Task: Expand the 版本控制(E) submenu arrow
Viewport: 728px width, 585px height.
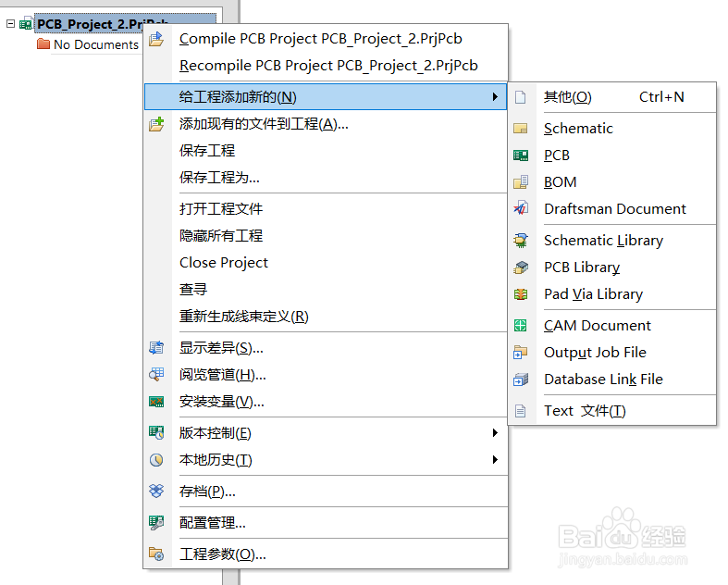Action: point(495,432)
